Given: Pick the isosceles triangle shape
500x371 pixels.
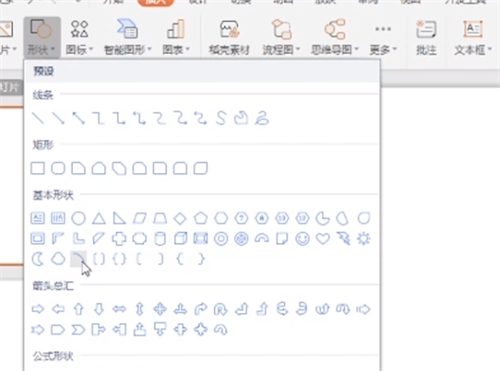Looking at the screenshot, I should click(x=99, y=218).
